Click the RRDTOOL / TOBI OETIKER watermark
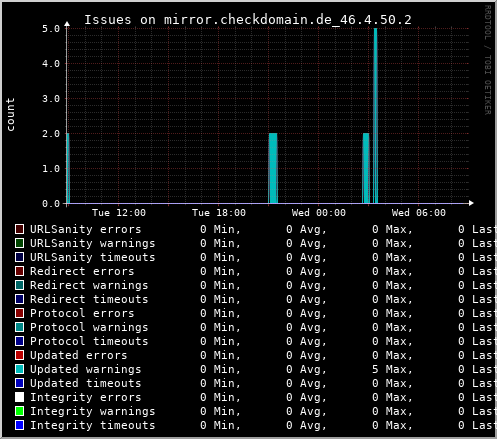Viewport: 497px width, 439px height. click(488, 60)
